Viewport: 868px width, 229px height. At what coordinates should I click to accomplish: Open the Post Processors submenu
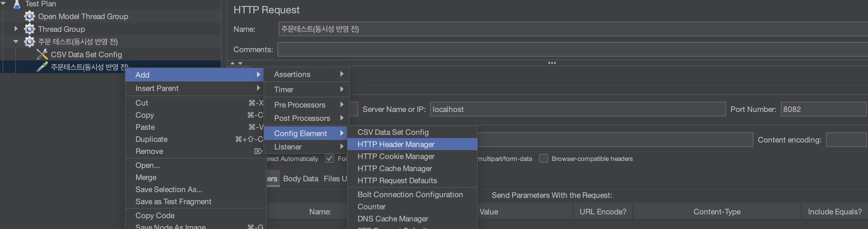pos(307,118)
